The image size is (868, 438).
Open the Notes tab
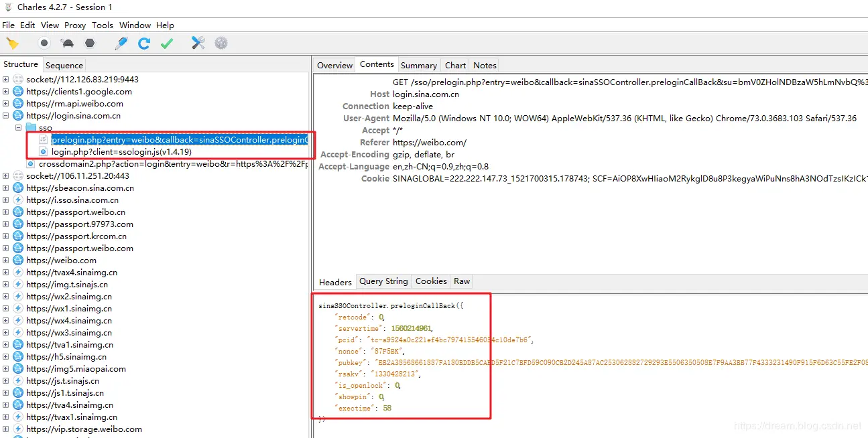485,66
